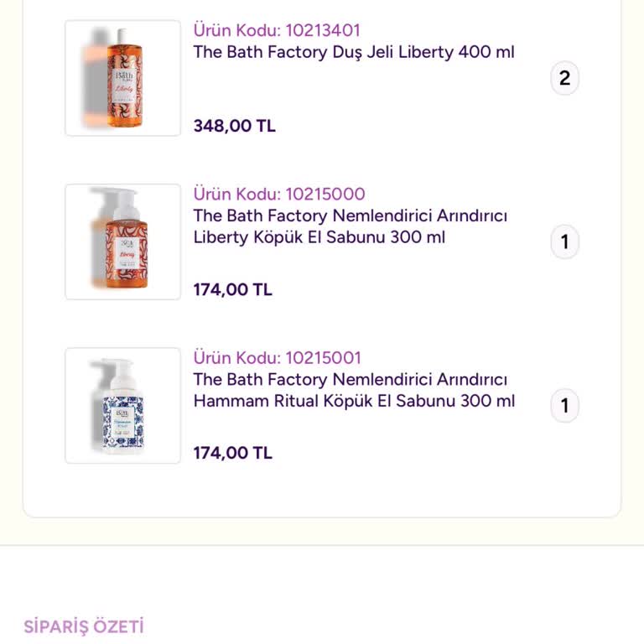Click the Hammam Ritual Köpük El Sabunu title

[354, 390]
